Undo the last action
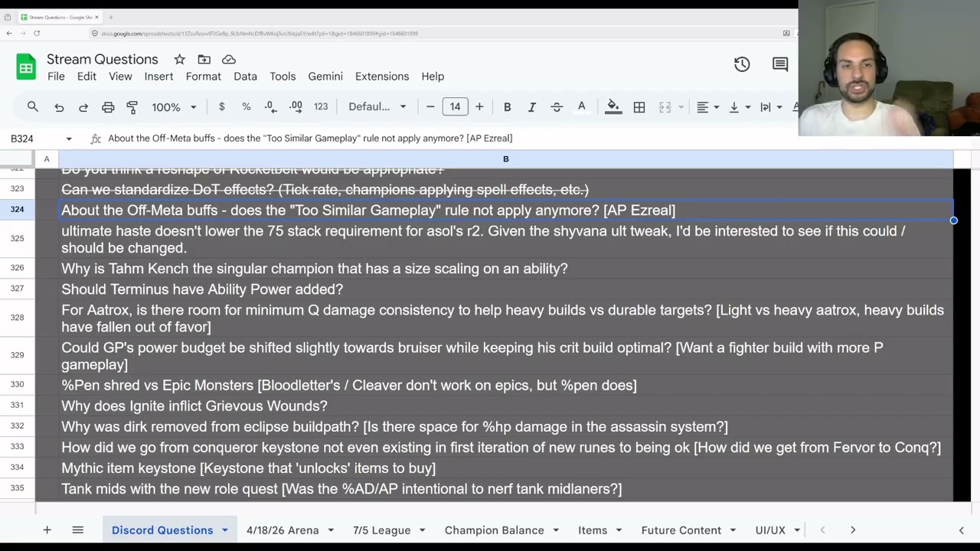The image size is (980, 551). pyautogui.click(x=59, y=107)
